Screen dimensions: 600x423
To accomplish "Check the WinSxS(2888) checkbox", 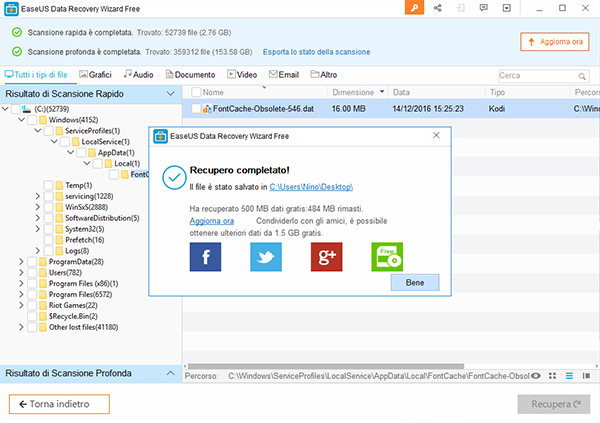I will (48, 207).
